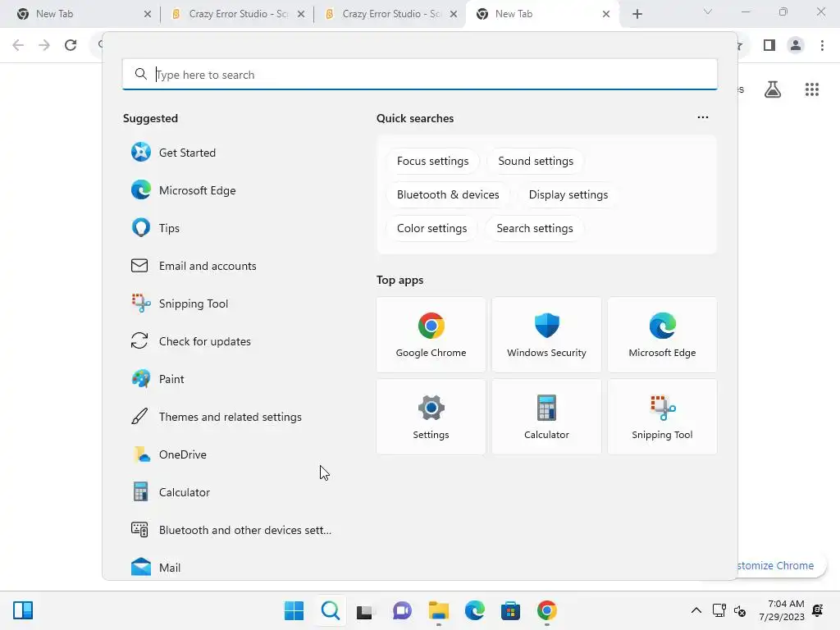Open Microsoft Store from taskbar
840x630 pixels.
tap(510, 610)
